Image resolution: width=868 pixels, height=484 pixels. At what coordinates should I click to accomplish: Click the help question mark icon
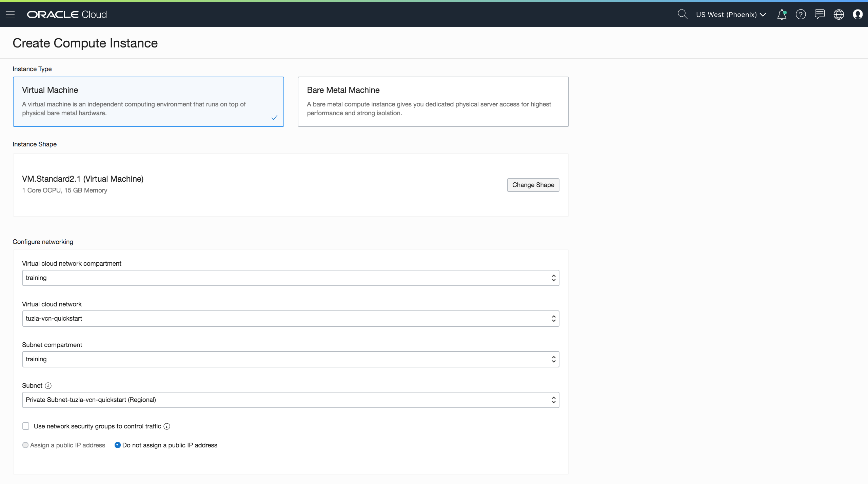click(801, 14)
